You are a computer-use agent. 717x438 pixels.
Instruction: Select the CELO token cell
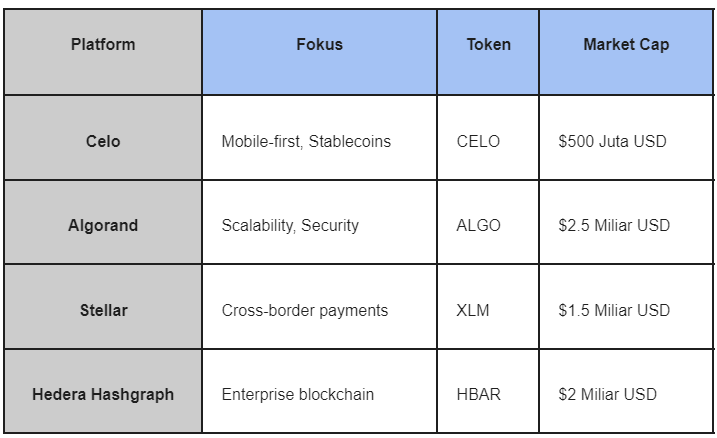click(488, 138)
